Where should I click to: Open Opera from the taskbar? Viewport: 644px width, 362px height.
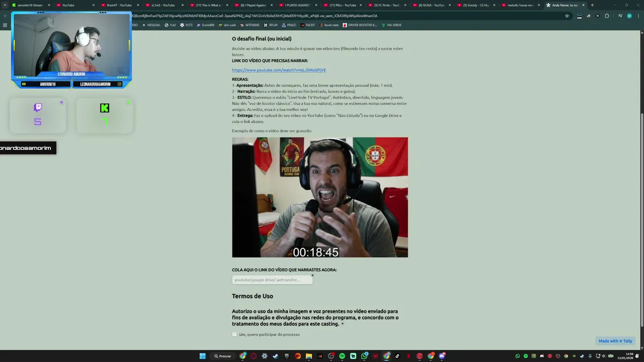254,356
